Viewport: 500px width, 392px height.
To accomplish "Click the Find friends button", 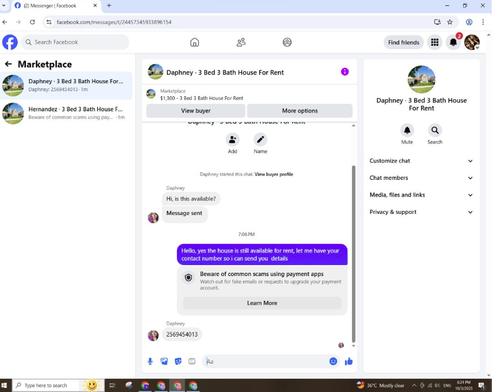I will [x=403, y=42].
